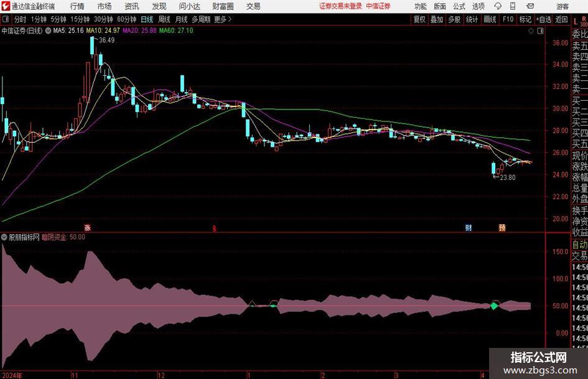
Task: Click the 返回 back button
Action: click(x=561, y=19)
